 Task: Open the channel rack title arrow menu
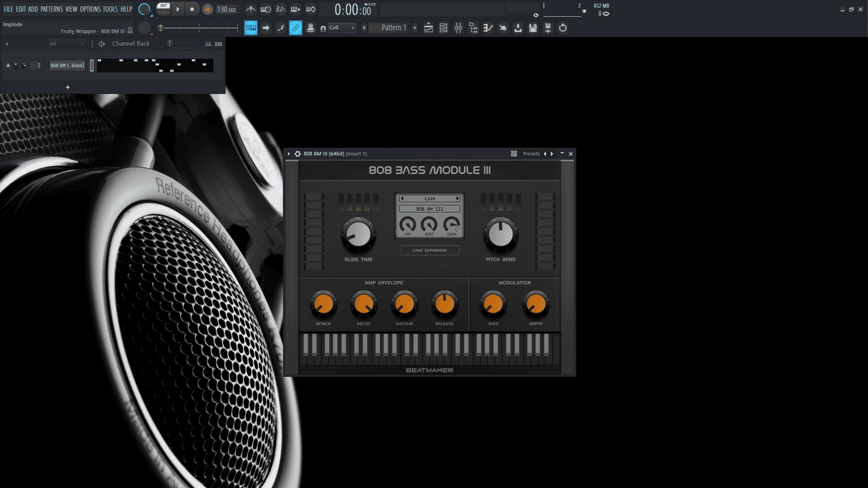point(7,44)
